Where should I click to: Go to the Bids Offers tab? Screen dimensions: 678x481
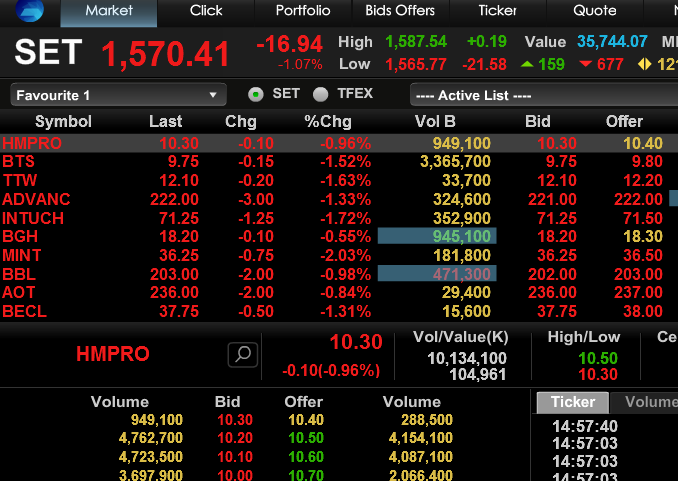pos(400,13)
